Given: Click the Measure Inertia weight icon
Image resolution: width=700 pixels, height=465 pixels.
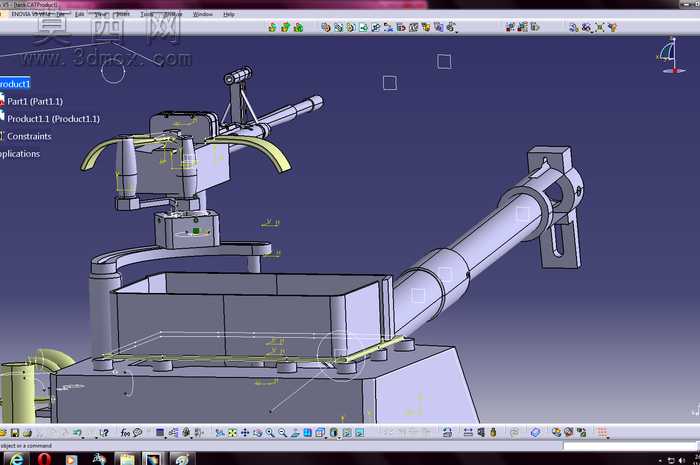Looking at the screenshot, I should point(493,432).
